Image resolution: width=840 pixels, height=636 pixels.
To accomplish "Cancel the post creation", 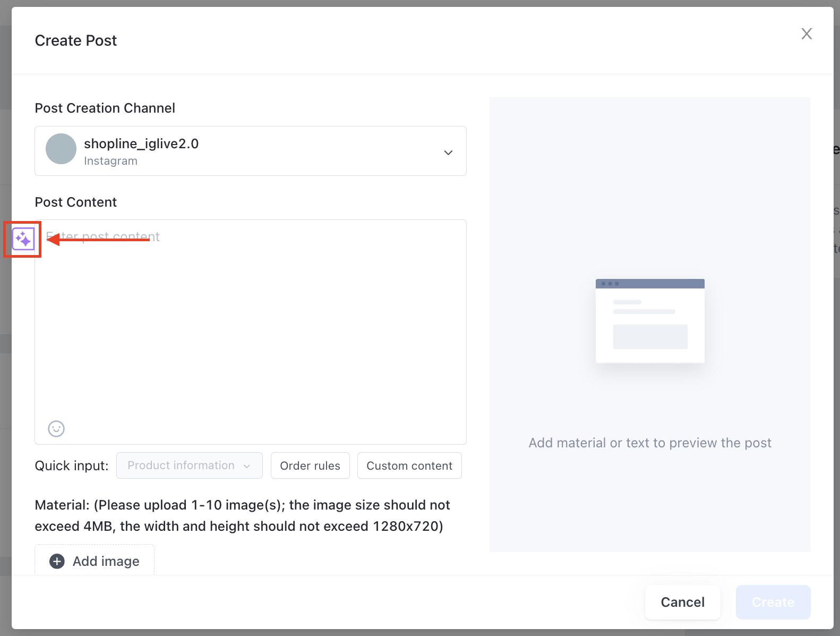I will pyautogui.click(x=683, y=602).
